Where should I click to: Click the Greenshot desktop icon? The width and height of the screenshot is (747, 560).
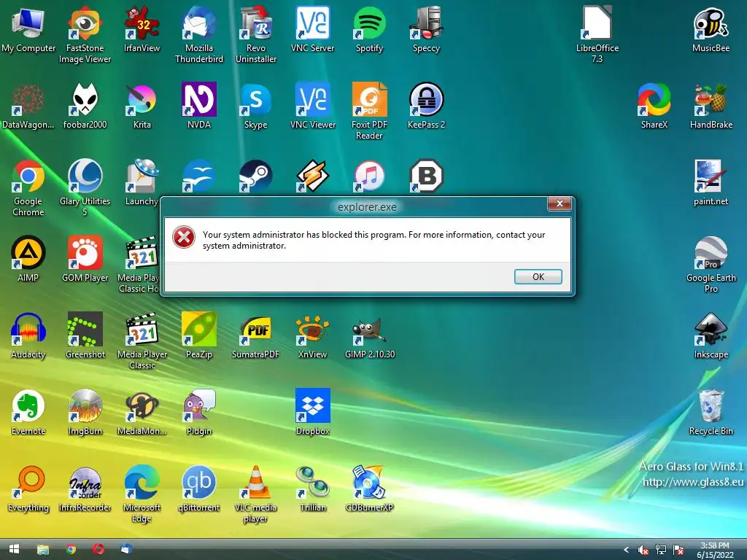(85, 335)
